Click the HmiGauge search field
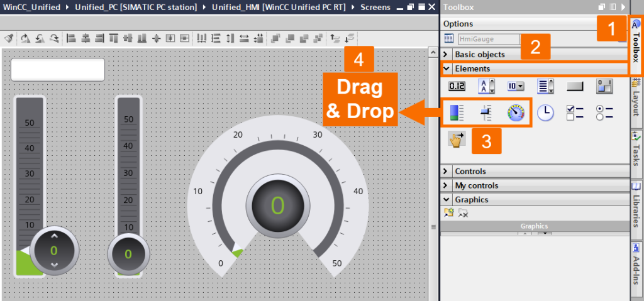Screen dimensions: 644x301 click(488, 39)
